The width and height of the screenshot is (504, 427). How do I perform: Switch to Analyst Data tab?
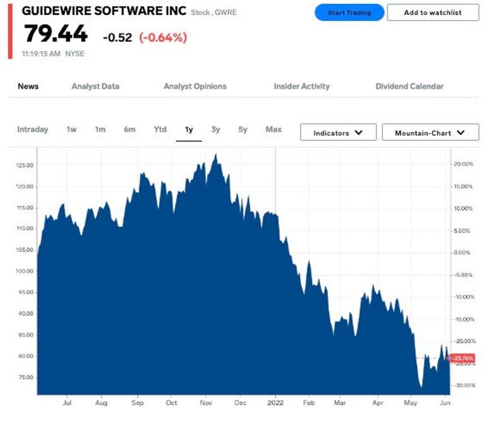click(95, 86)
